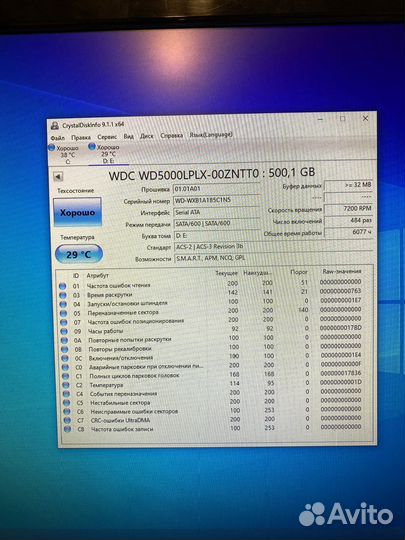Viewport: 405px width, 540px height.
Task: Open the Вид menu
Action: 128,136
